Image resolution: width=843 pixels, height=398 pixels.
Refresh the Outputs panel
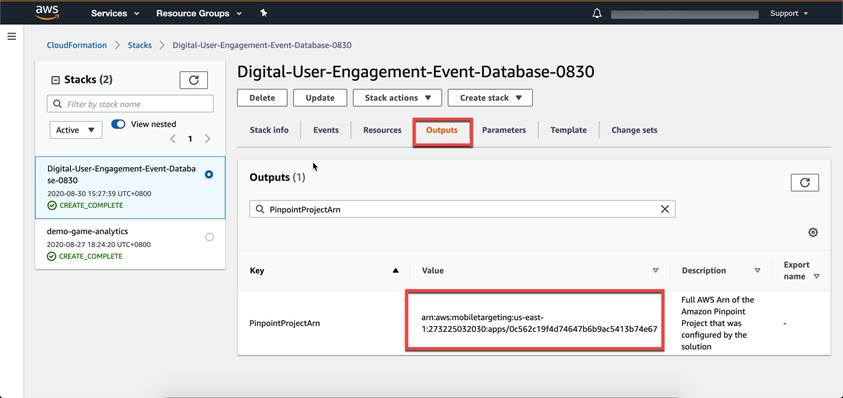point(805,182)
